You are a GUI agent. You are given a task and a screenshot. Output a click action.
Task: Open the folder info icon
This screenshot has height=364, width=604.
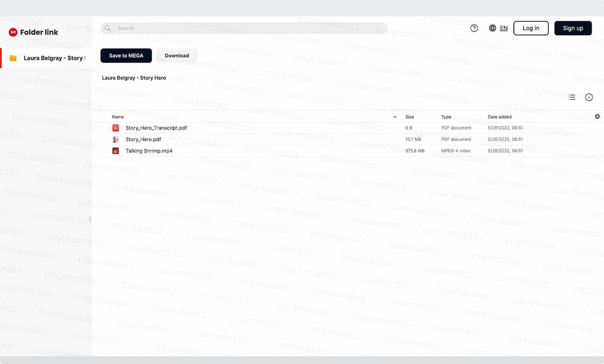coord(589,97)
